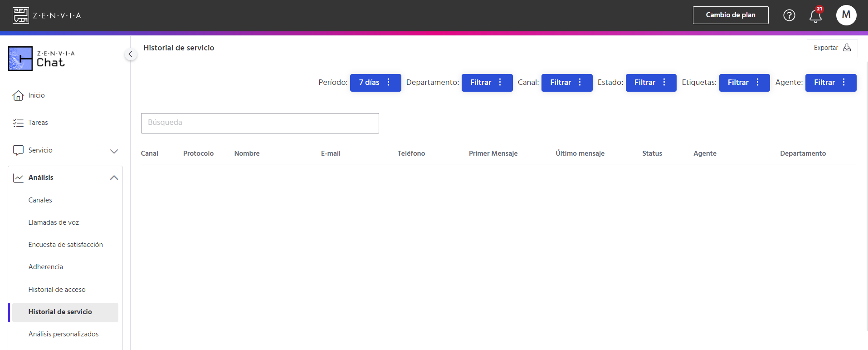Screen dimensions: 868x350
Task: Open the Etiquetas filter dropdown
Action: (745, 83)
